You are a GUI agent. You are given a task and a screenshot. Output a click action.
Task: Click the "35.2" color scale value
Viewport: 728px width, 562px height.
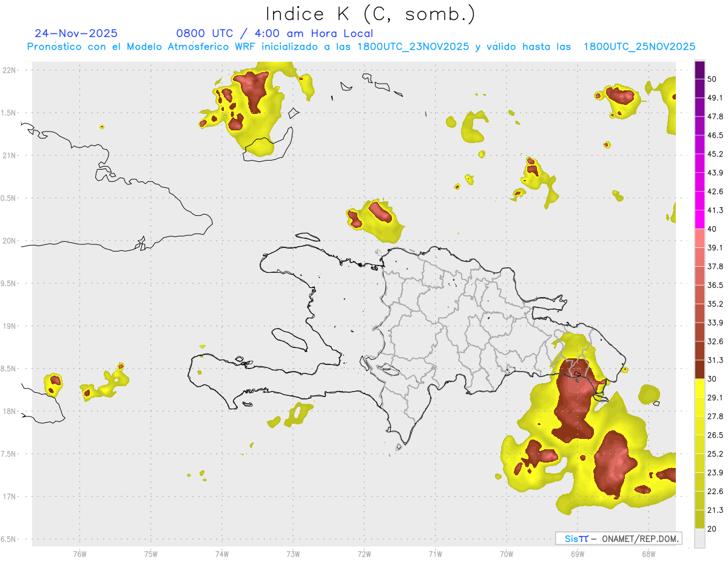click(x=715, y=304)
